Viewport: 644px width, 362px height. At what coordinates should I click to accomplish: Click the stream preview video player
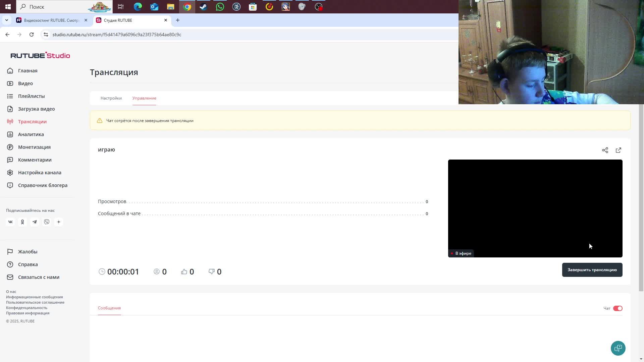535,208
